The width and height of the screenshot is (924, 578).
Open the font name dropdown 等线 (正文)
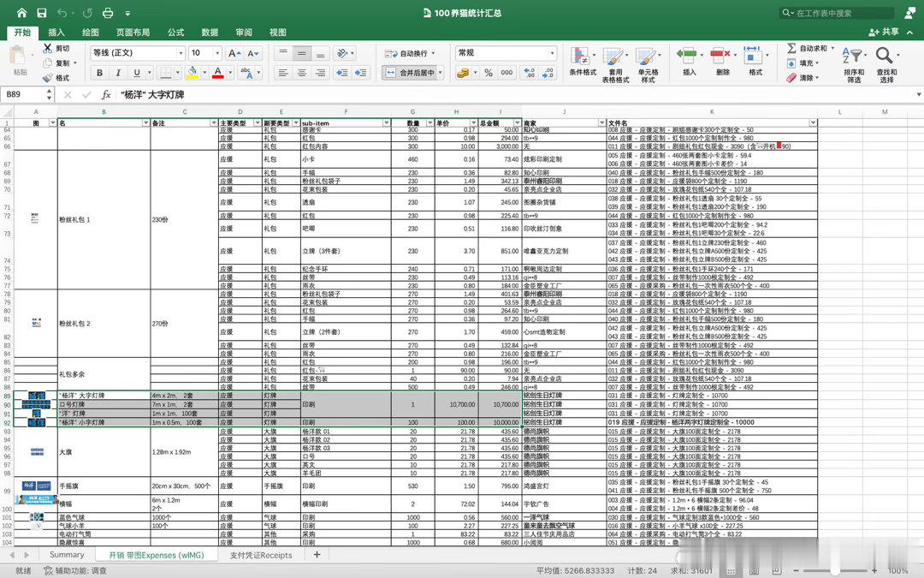[181, 53]
